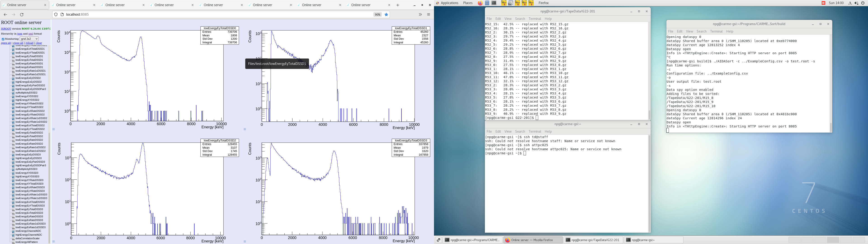
Task: Click the 'clear' link in the sidebar
Action: pyautogui.click(x=39, y=43)
